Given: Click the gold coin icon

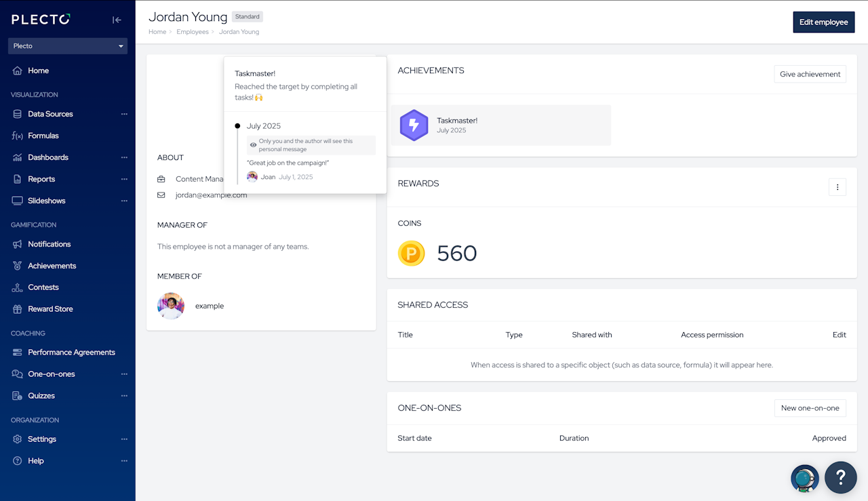Looking at the screenshot, I should click(412, 254).
